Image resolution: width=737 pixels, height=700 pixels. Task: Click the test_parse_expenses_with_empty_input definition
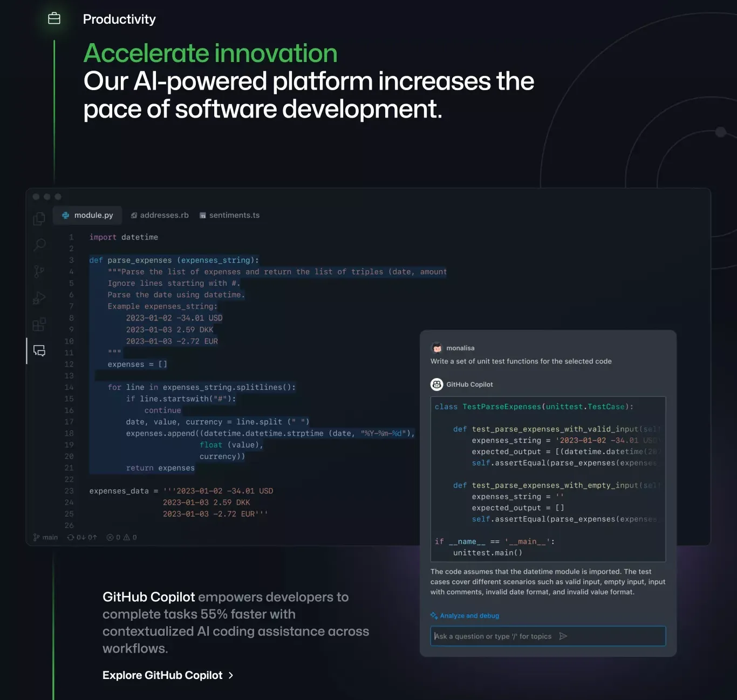click(557, 485)
